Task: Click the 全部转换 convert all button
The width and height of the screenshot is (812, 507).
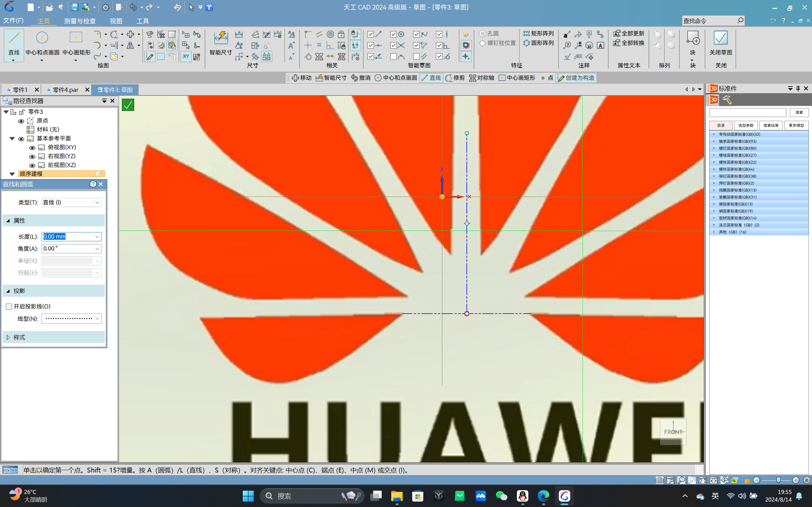Action: point(629,43)
